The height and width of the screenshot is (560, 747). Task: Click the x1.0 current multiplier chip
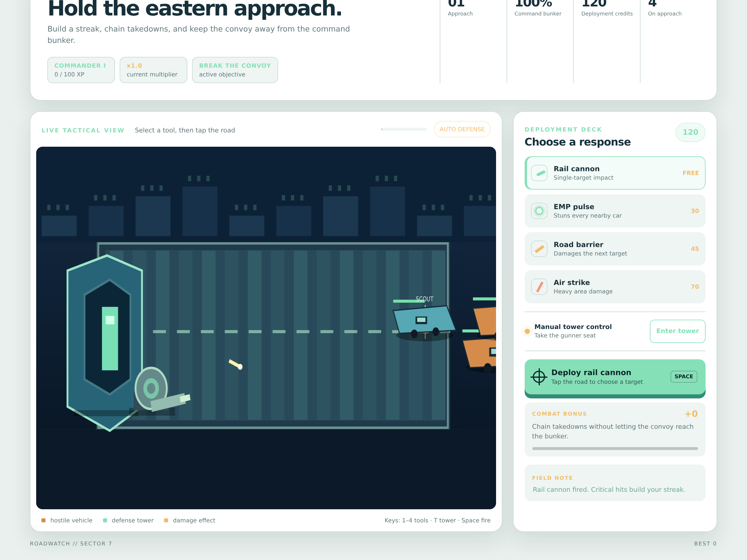tap(153, 70)
